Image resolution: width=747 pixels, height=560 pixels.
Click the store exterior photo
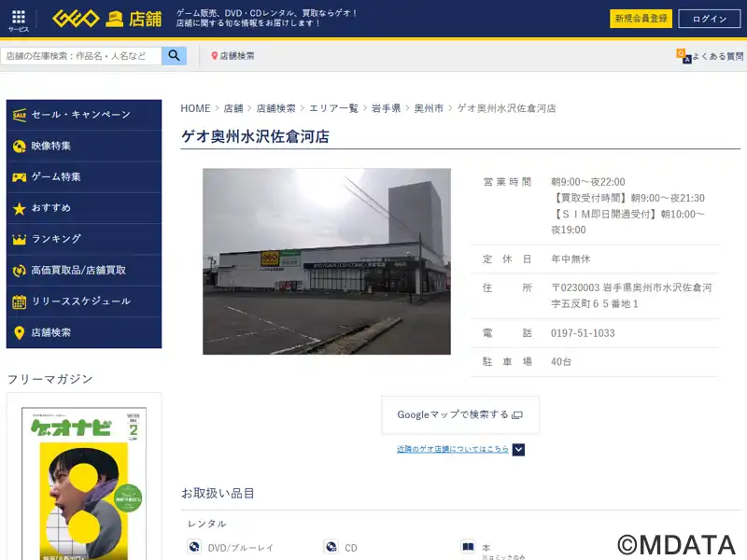(327, 261)
